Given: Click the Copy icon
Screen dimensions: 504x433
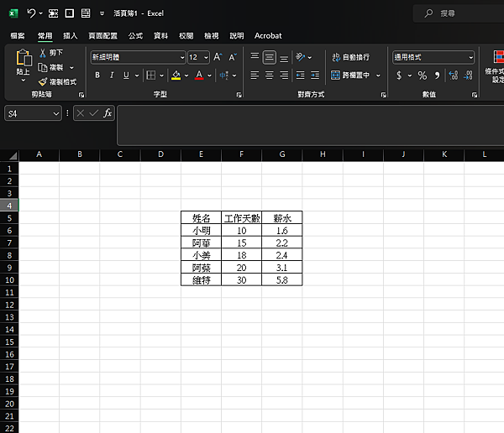Looking at the screenshot, I should tap(43, 67).
